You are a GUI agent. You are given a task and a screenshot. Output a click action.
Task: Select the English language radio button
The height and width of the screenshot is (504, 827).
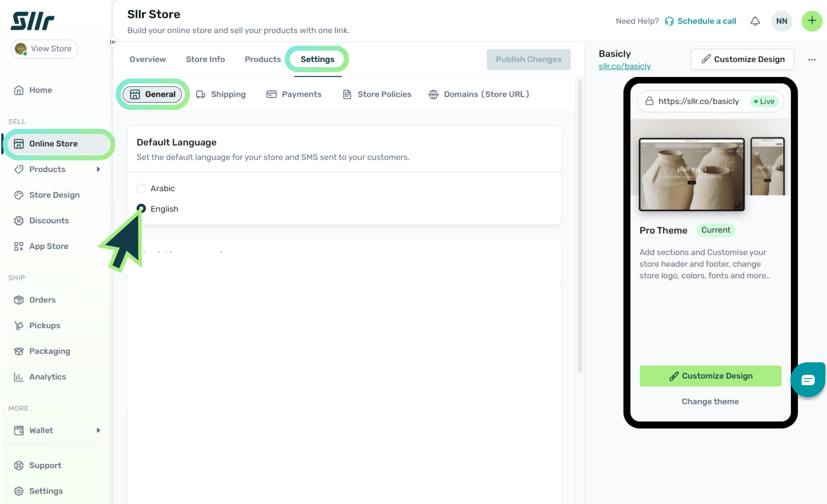coord(141,208)
